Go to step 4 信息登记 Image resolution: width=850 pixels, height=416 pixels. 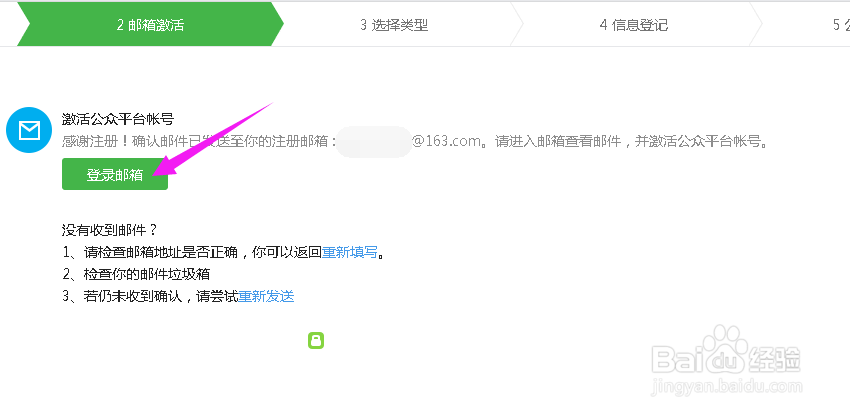coord(634,25)
